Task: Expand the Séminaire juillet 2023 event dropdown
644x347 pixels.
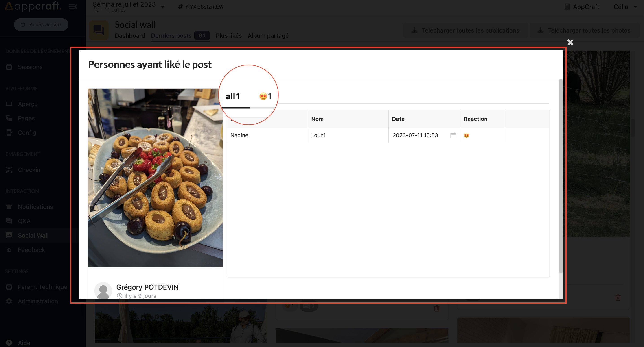Action: (x=163, y=7)
